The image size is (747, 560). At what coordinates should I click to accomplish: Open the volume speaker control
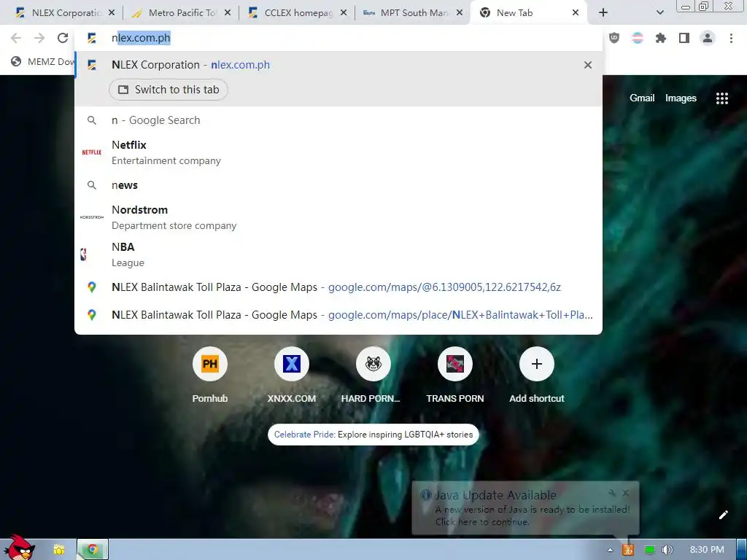click(x=667, y=550)
